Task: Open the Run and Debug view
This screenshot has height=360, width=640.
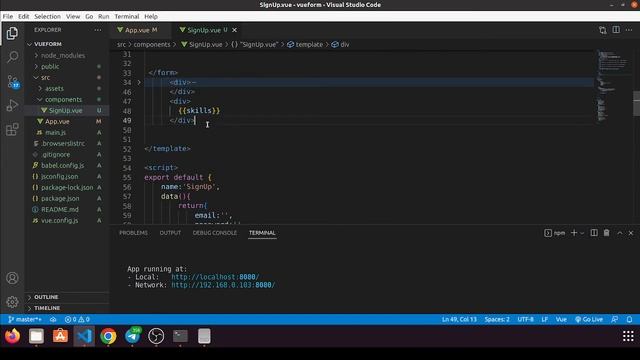Action: tap(12, 105)
